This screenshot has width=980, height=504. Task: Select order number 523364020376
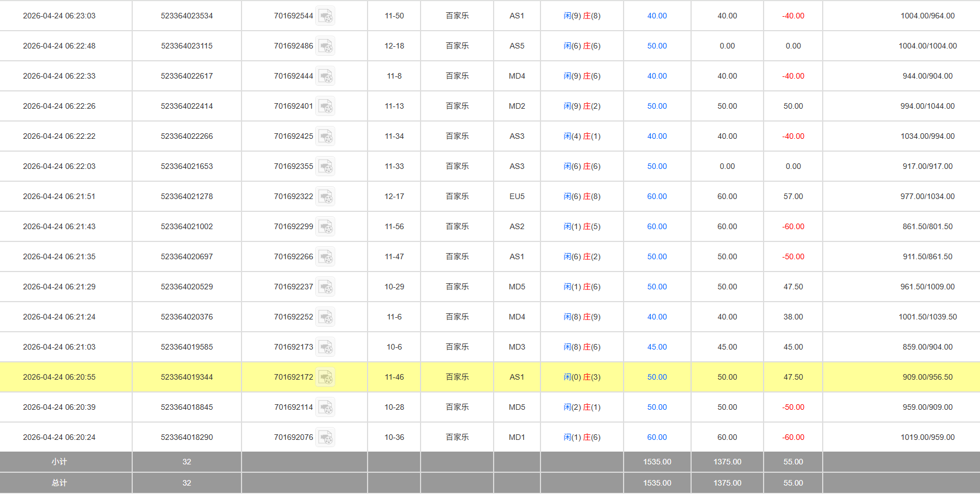pyautogui.click(x=187, y=317)
